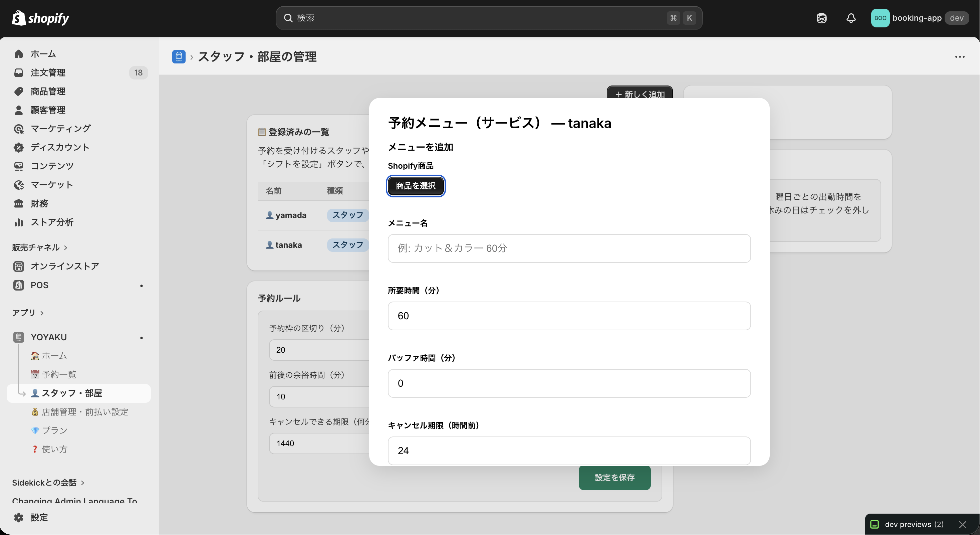Open the Discounts (ディスカウント) sidebar item
The height and width of the screenshot is (535, 980).
click(60, 147)
